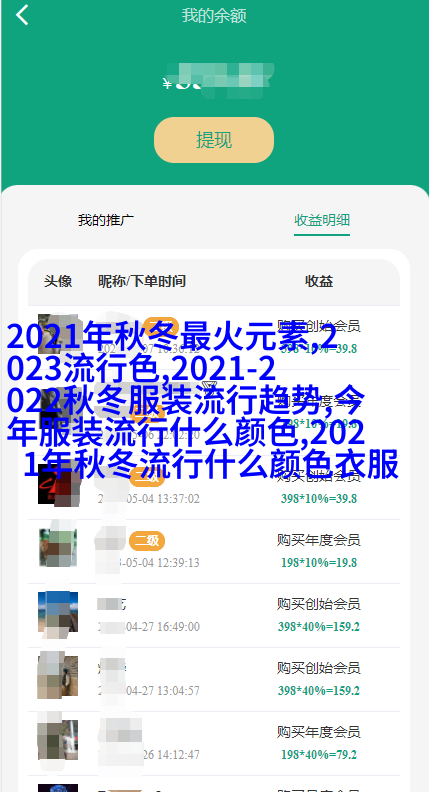Viewport: 429px width, 792px height.
Task: Click the 398*40%=159.2 earning at 16:49:00
Action: (319, 627)
